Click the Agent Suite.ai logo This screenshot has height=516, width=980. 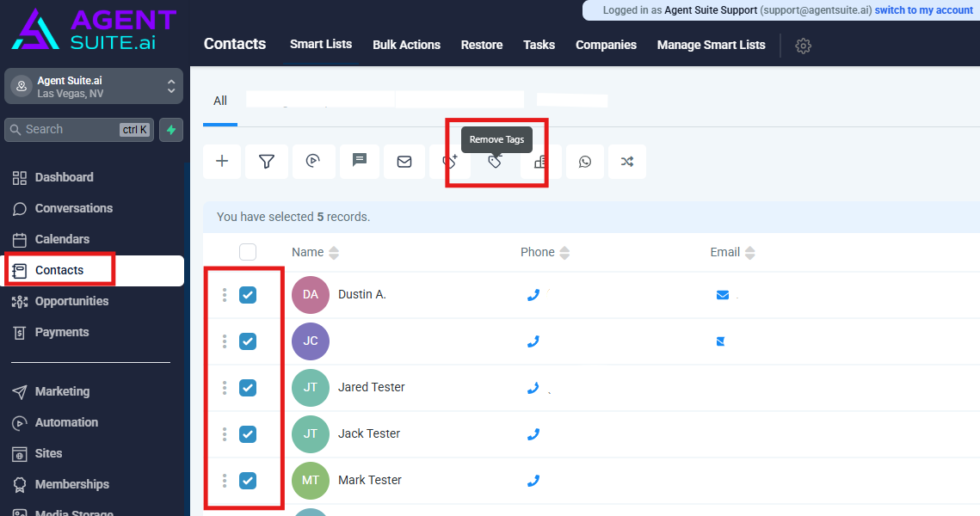(94, 29)
